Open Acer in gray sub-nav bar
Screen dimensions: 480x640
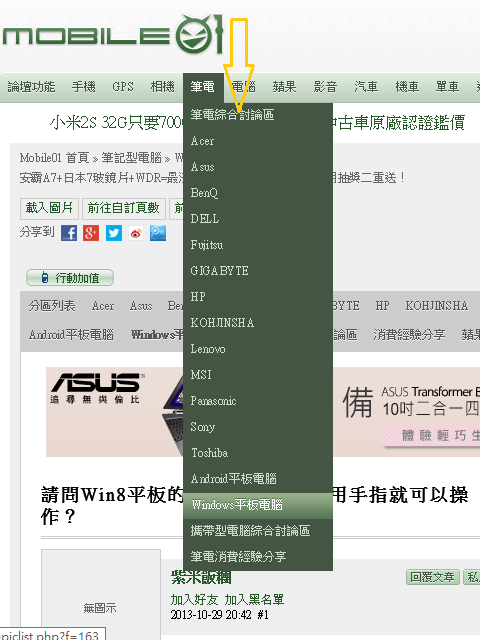pyautogui.click(x=103, y=306)
